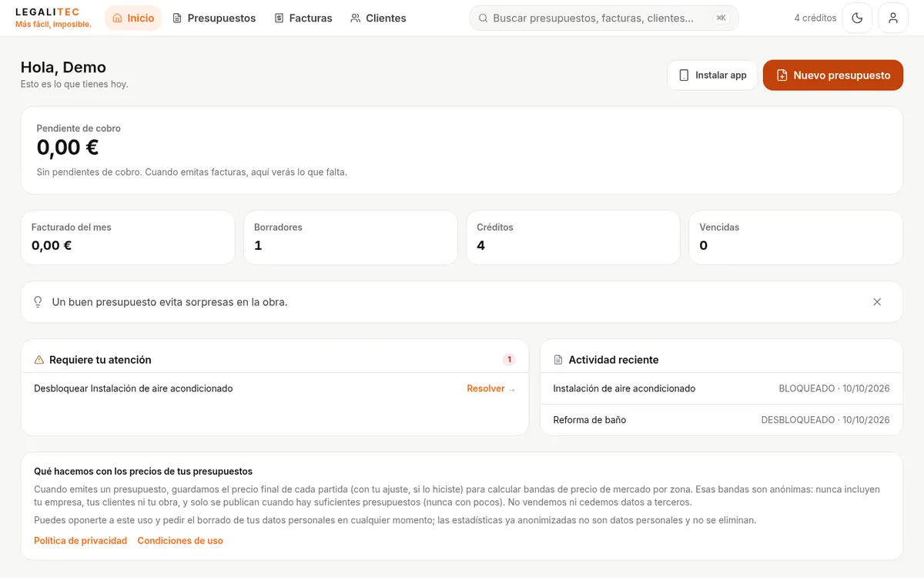
Task: Open the Política de privacidad link
Action: point(80,540)
